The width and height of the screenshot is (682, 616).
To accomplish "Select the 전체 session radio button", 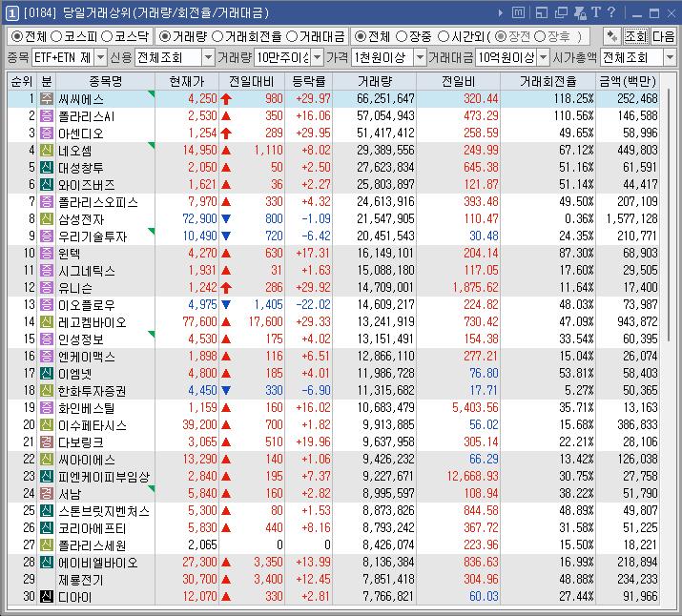I will click(x=361, y=36).
